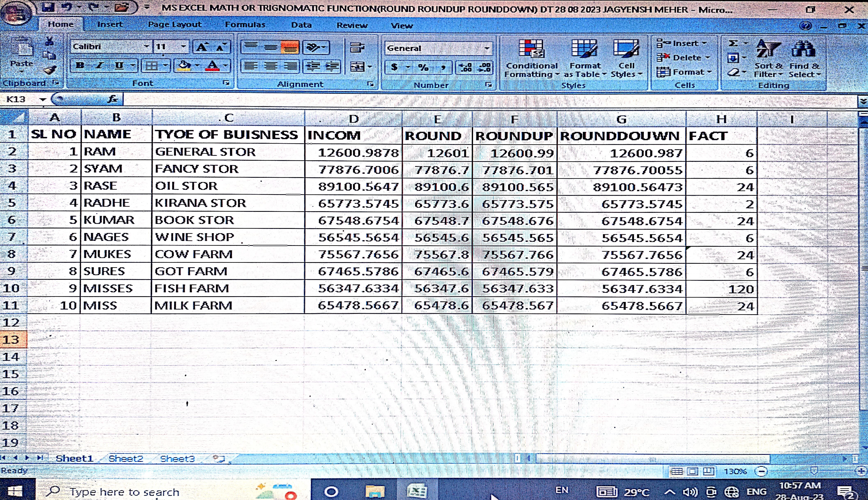Open Conditional Formatting menu

pos(531,58)
